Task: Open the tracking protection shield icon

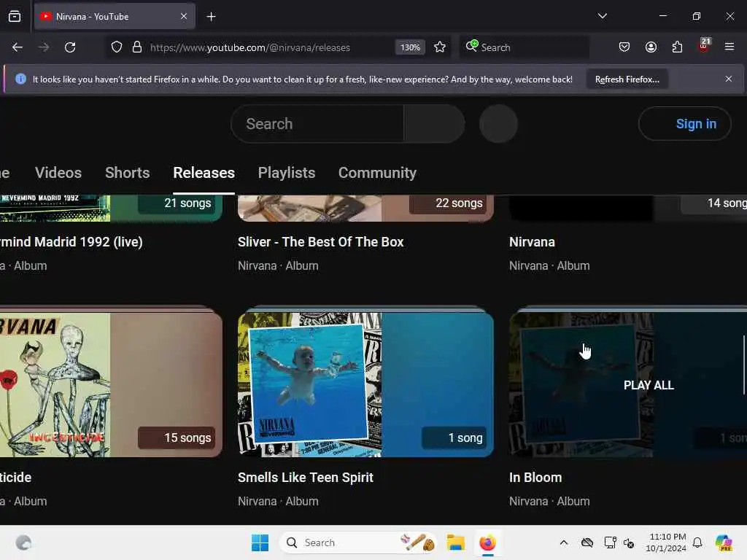Action: click(117, 47)
